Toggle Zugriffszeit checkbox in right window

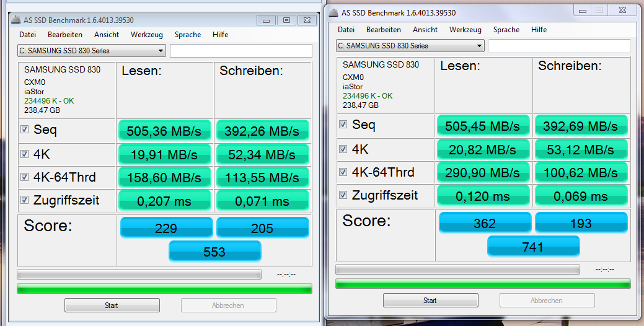pyautogui.click(x=343, y=195)
